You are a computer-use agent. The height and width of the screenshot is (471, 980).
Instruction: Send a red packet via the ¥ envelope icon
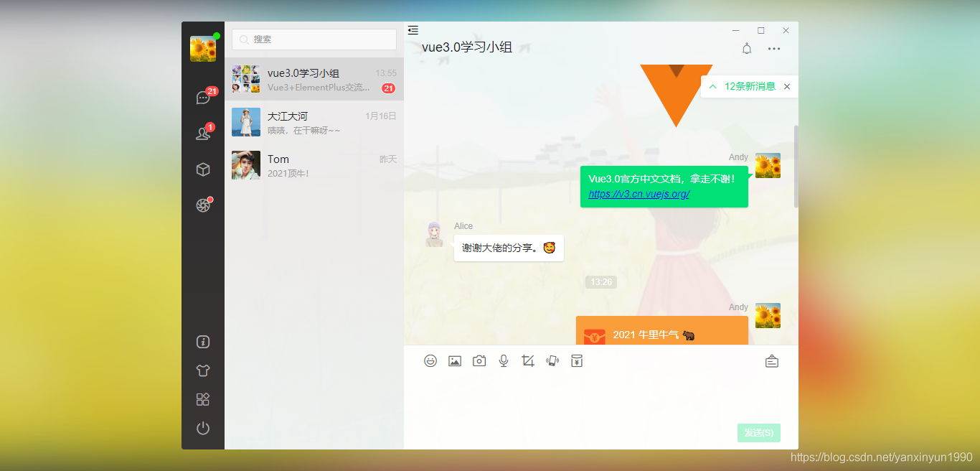coord(576,360)
